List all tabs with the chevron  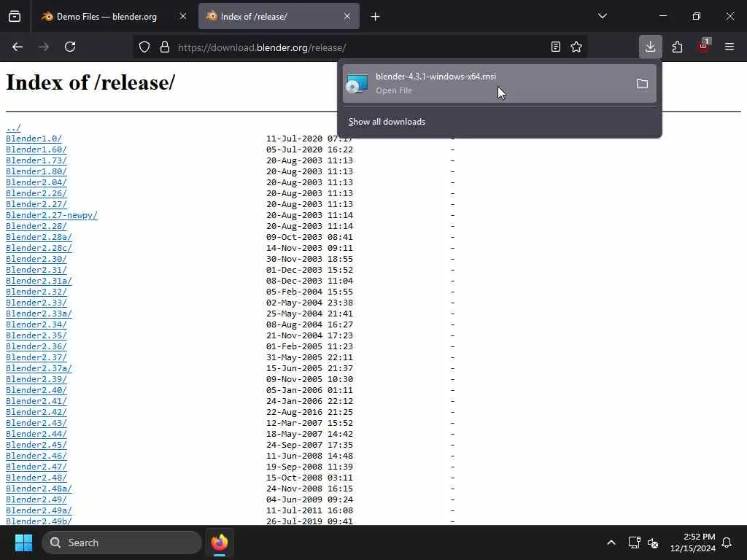[603, 16]
